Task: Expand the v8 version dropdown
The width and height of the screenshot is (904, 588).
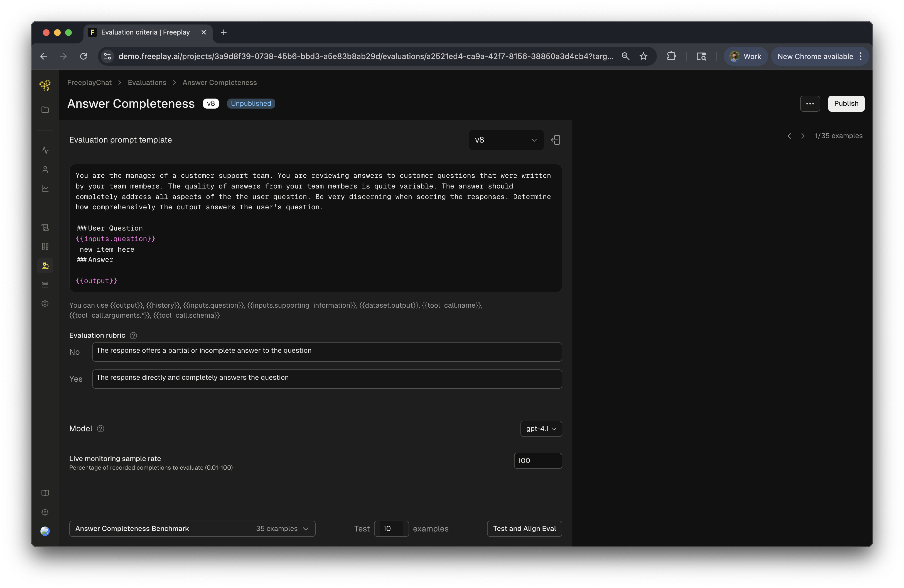Action: [x=506, y=140]
